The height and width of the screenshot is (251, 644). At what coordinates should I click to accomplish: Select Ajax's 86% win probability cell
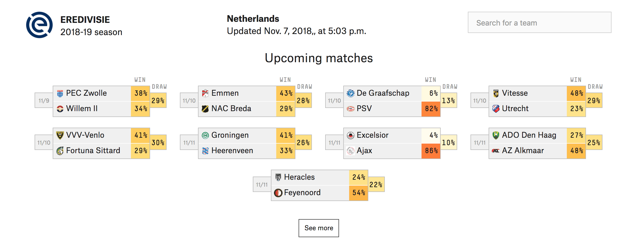[x=431, y=151]
